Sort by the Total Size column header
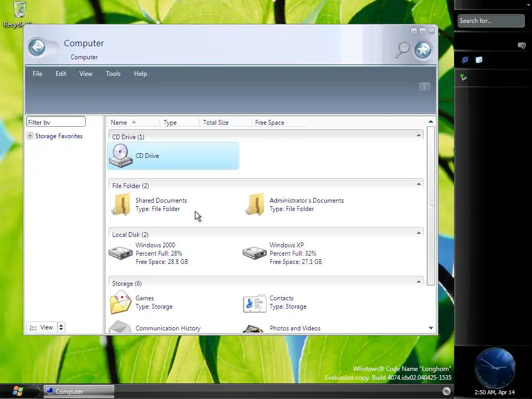Viewport: 532px width, 399px height. [x=225, y=123]
